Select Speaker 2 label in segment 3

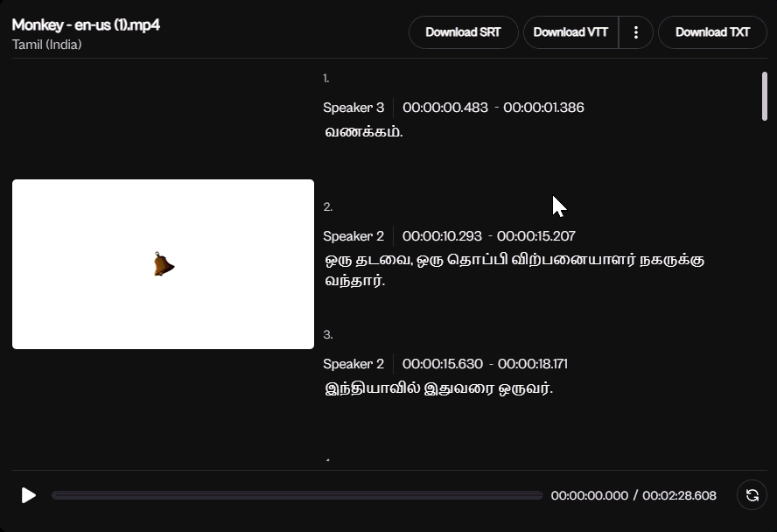pos(353,364)
